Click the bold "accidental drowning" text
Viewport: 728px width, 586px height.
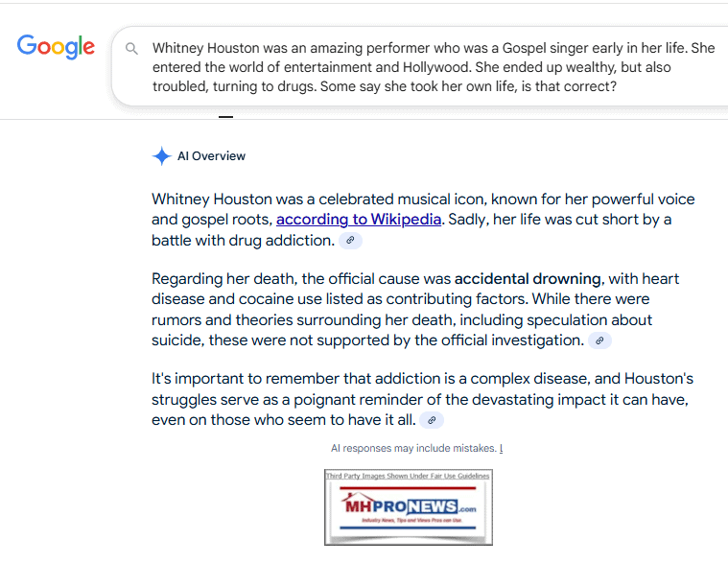pyautogui.click(x=528, y=279)
